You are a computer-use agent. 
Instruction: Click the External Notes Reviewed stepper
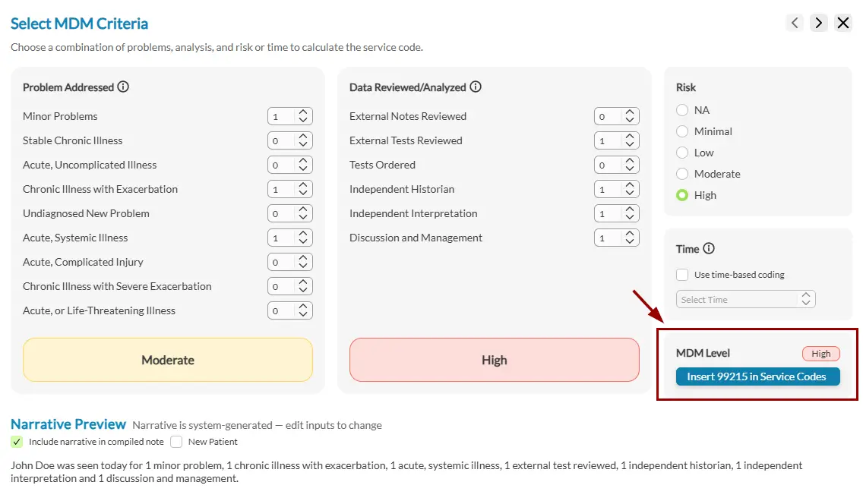630,116
